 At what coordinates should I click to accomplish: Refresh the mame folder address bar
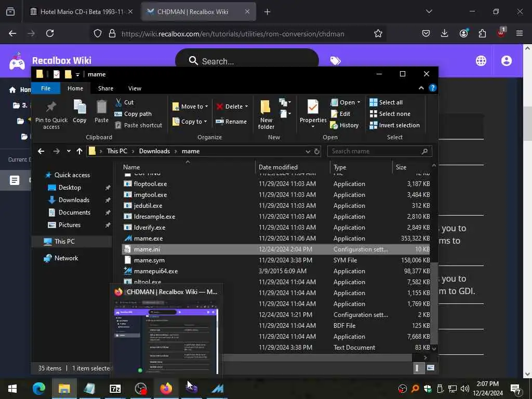click(x=317, y=151)
